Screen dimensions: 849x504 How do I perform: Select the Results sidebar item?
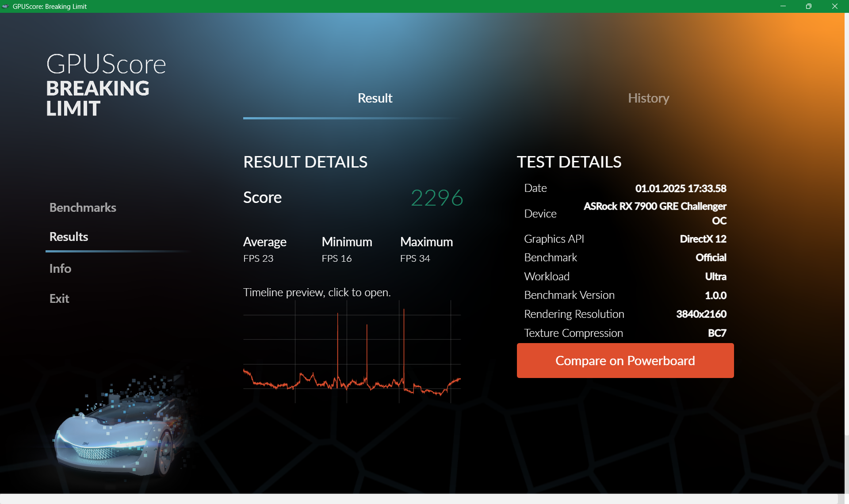tap(69, 237)
